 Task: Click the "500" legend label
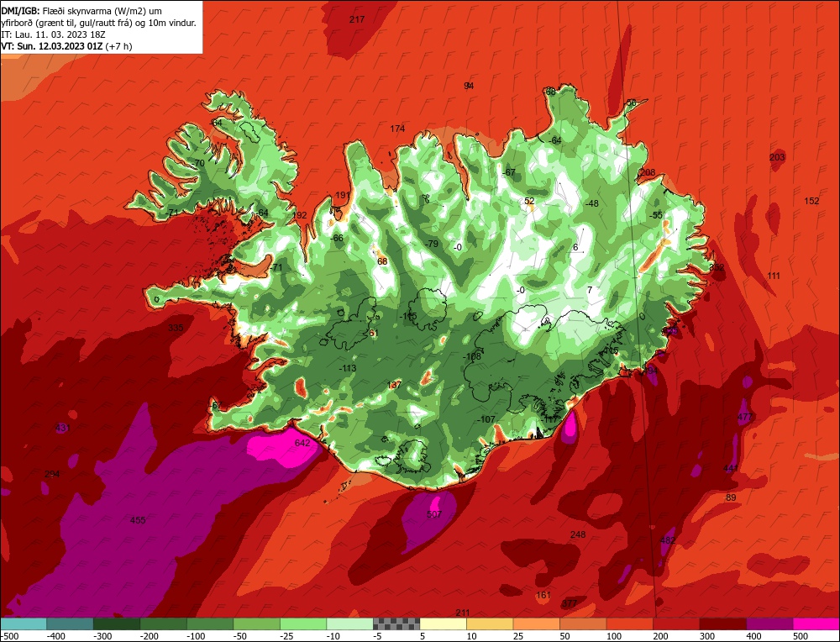coord(801,636)
